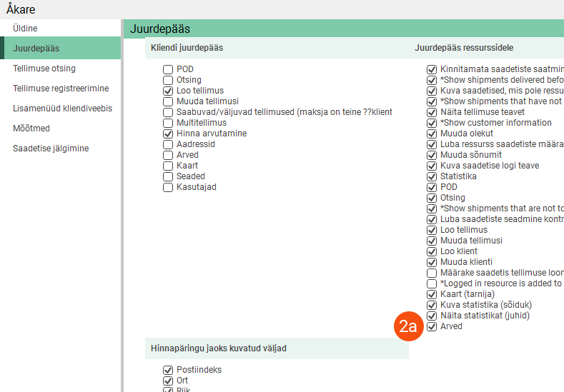Toggle the Muuda olekut checkbox
The height and width of the screenshot is (392, 564).
[x=432, y=134]
